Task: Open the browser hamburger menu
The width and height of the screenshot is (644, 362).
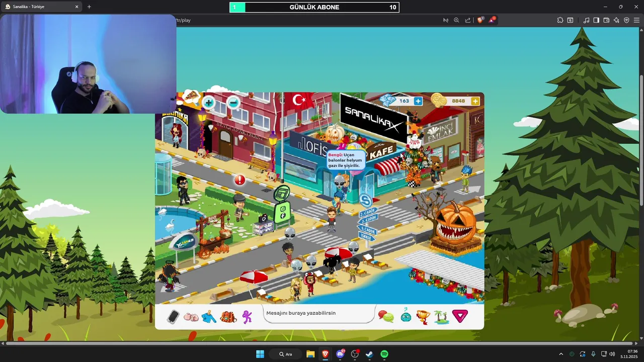Action: point(636,20)
